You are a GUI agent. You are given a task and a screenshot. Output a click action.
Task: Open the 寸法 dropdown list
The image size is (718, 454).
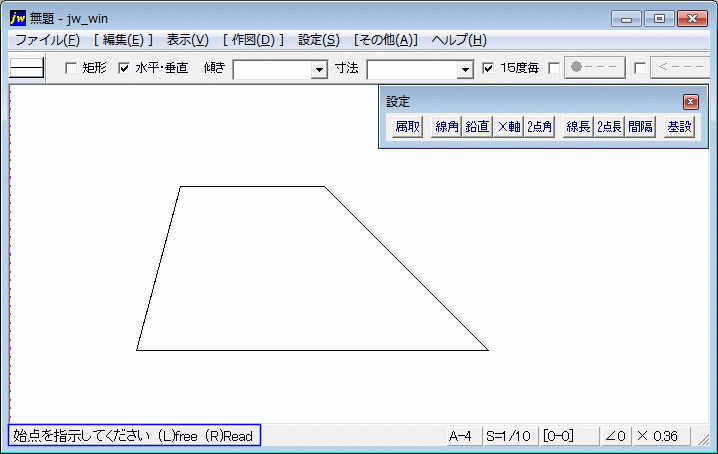[x=465, y=70]
